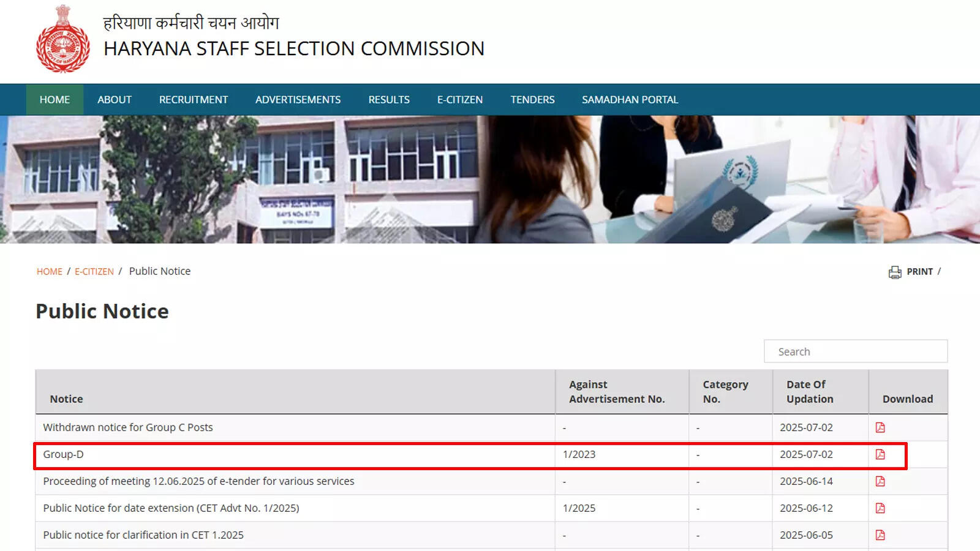Image resolution: width=980 pixels, height=551 pixels.
Task: Click the Haryana government emblem logo
Action: click(62, 39)
